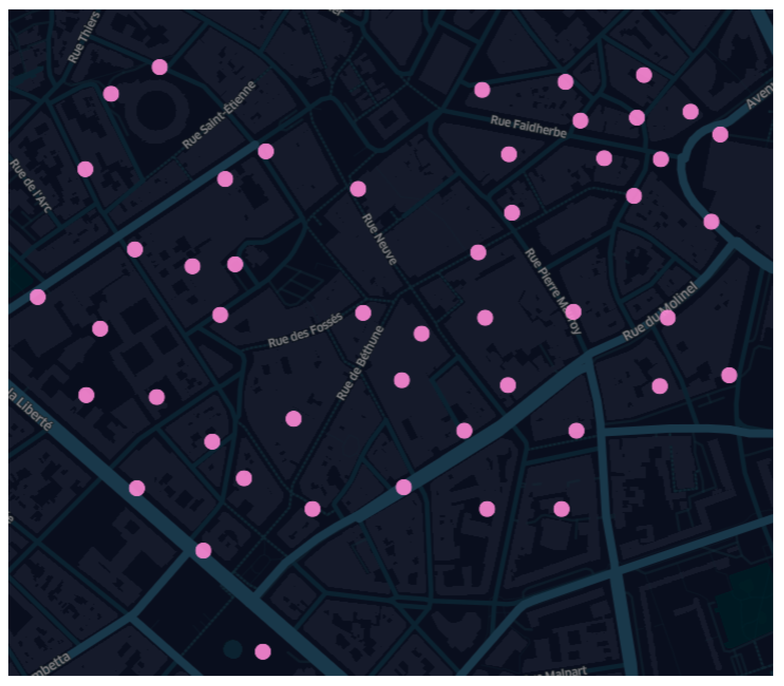
Task: Select marker just below the Aven label
Action: [720, 134]
